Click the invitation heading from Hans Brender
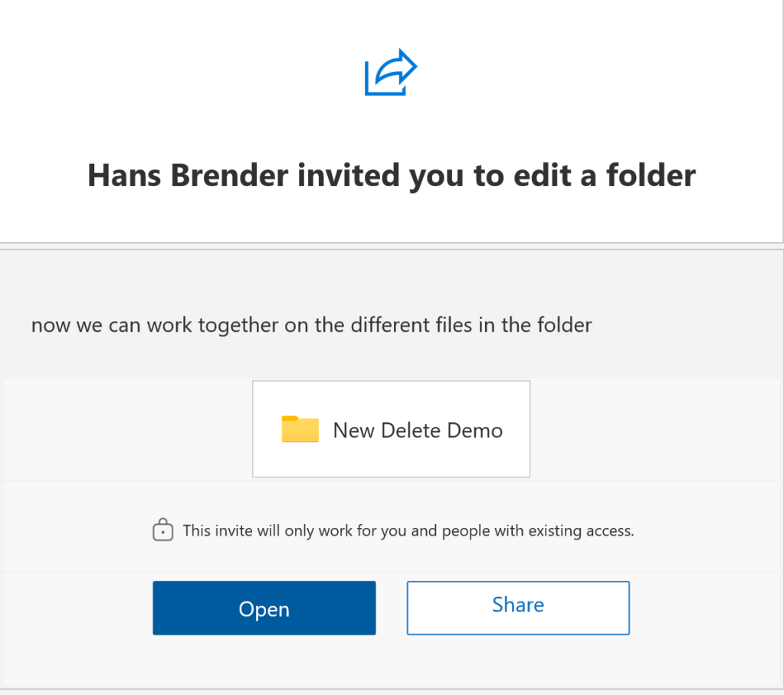This screenshot has height=695, width=784. click(392, 175)
